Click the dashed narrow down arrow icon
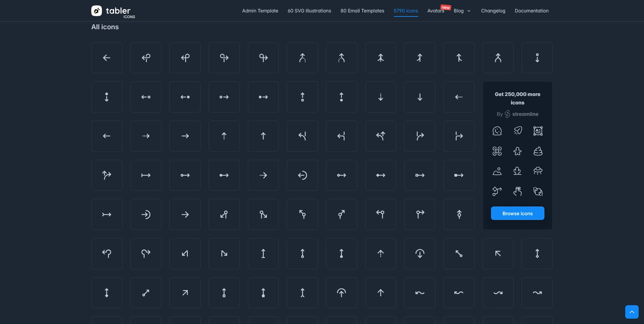The image size is (644, 324). 381,97
